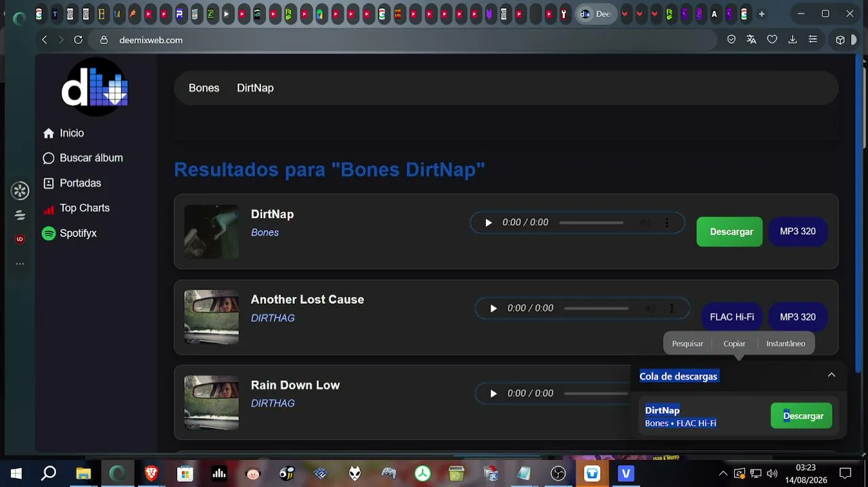The width and height of the screenshot is (868, 487).
Task: Open the extensions cube icon
Action: tap(840, 40)
